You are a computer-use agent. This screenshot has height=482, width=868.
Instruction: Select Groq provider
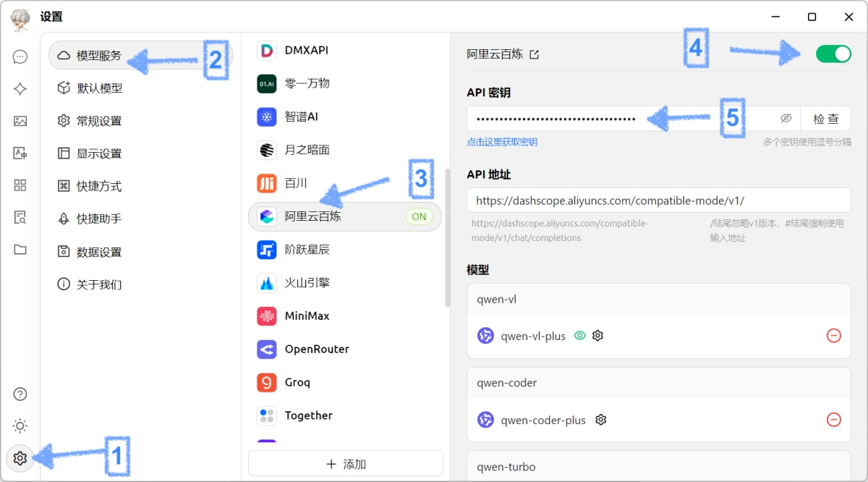[x=344, y=382]
